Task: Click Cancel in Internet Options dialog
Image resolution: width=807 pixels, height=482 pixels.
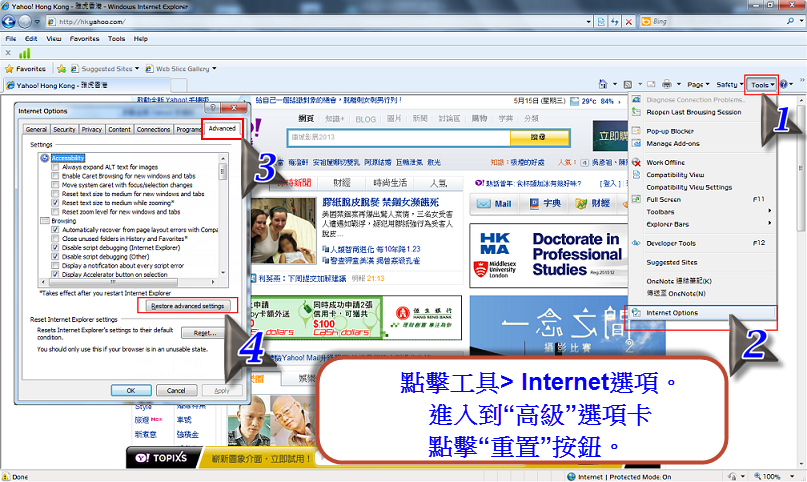Action: (x=176, y=390)
